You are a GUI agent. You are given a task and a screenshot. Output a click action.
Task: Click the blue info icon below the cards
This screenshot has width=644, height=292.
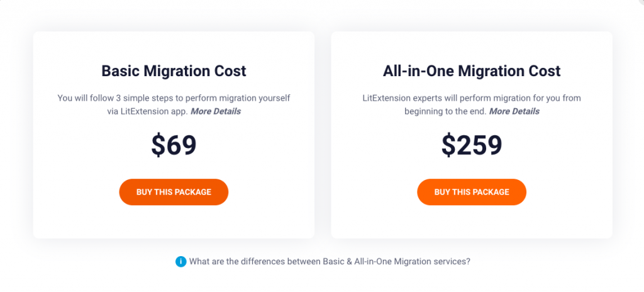coord(180,262)
